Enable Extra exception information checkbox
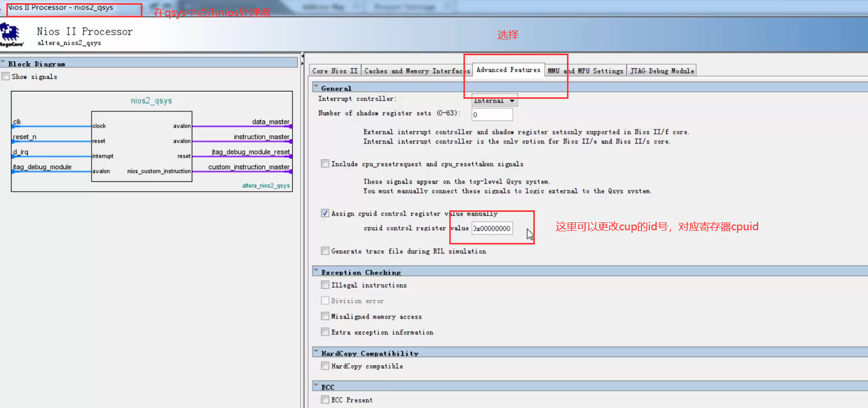 tap(325, 332)
